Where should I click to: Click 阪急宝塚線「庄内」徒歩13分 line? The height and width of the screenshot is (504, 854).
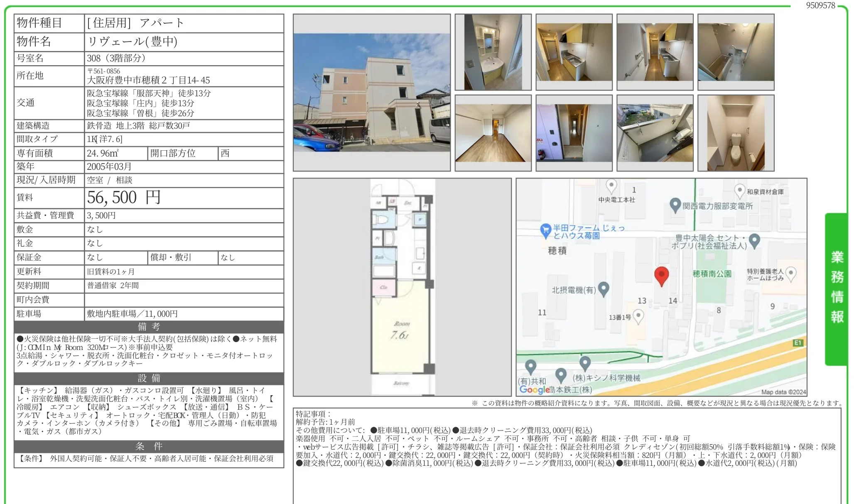140,103
